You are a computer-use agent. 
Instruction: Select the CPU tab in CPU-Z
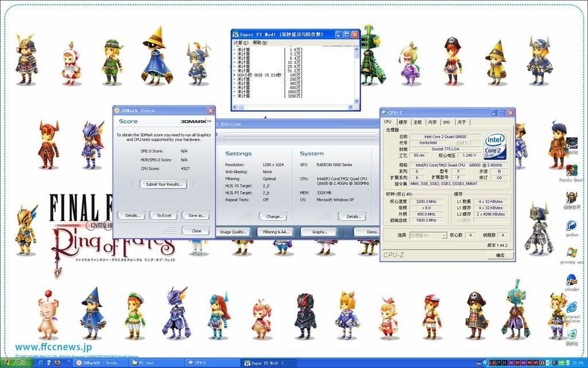[388, 122]
